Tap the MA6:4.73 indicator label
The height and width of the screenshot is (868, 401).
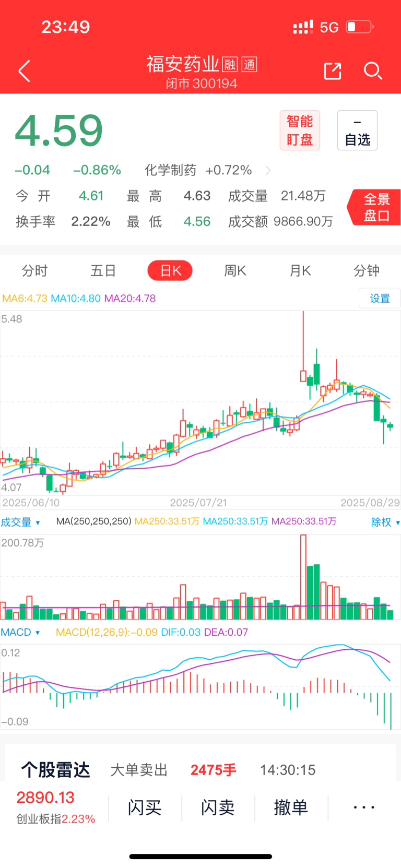click(x=25, y=299)
